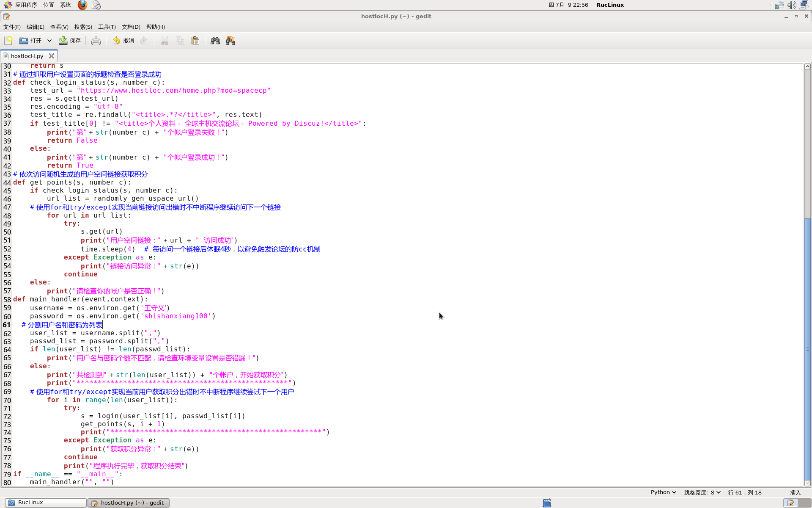This screenshot has height=508, width=812.
Task: Click the gedit window title icon
Action: (x=6, y=17)
